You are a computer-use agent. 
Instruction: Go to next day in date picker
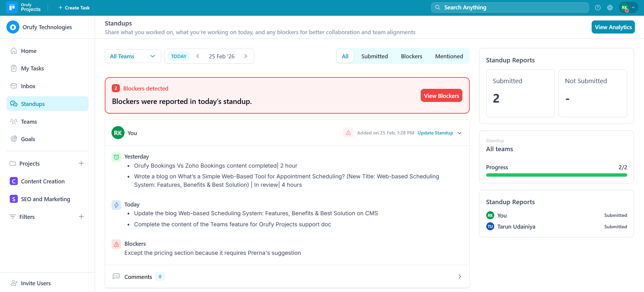click(246, 56)
